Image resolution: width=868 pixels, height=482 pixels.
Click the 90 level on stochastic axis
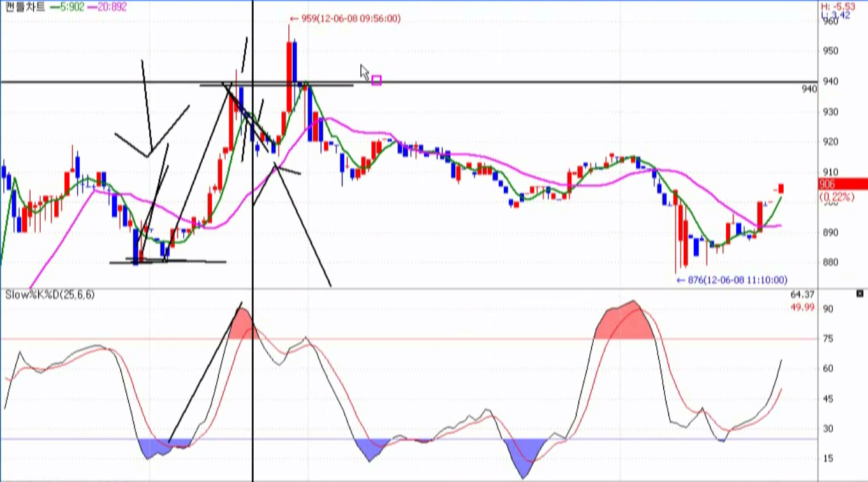827,309
